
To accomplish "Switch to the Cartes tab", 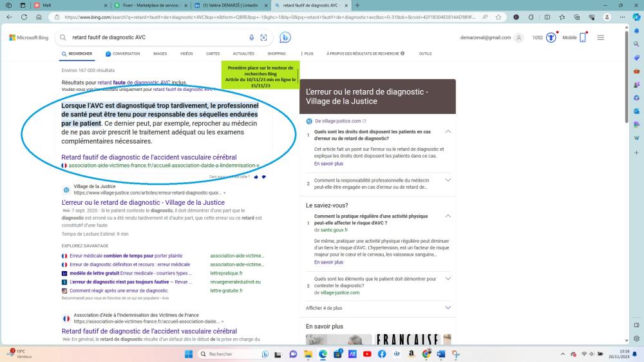I will [x=213, y=54].
